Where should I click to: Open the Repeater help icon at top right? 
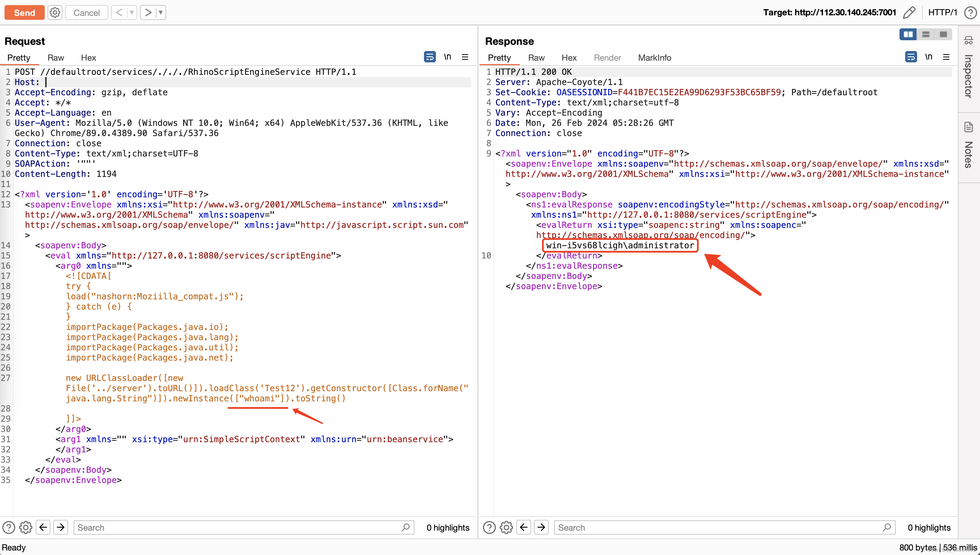(x=970, y=12)
